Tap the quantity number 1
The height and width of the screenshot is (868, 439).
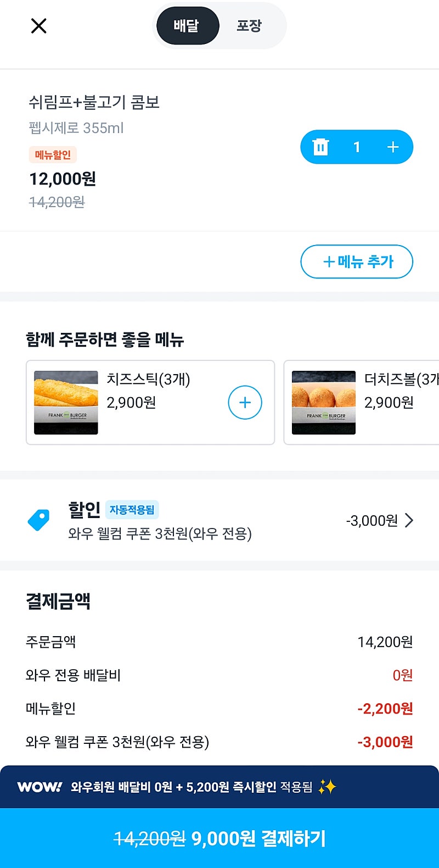click(357, 147)
